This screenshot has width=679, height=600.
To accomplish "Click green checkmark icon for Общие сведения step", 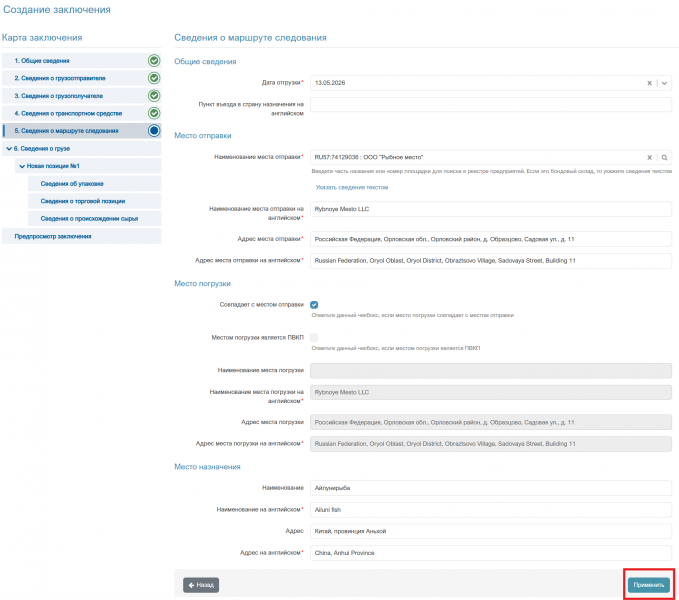I will 154,61.
